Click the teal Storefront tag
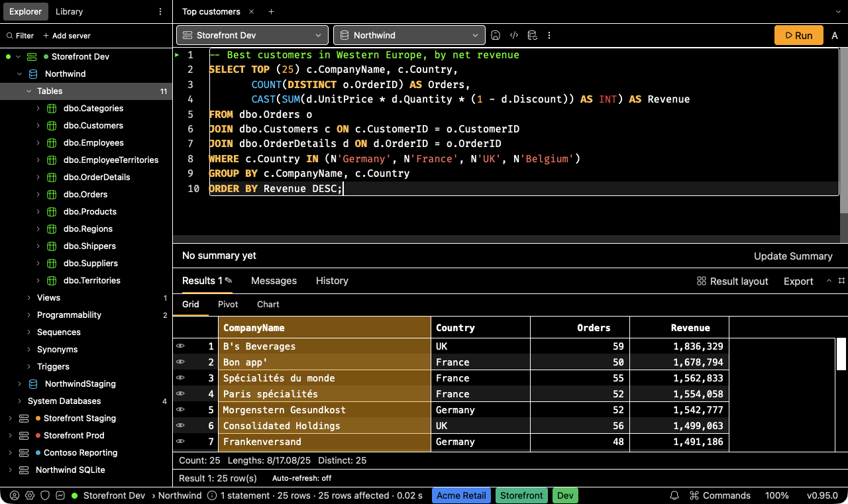The height and width of the screenshot is (504, 848). [x=521, y=495]
